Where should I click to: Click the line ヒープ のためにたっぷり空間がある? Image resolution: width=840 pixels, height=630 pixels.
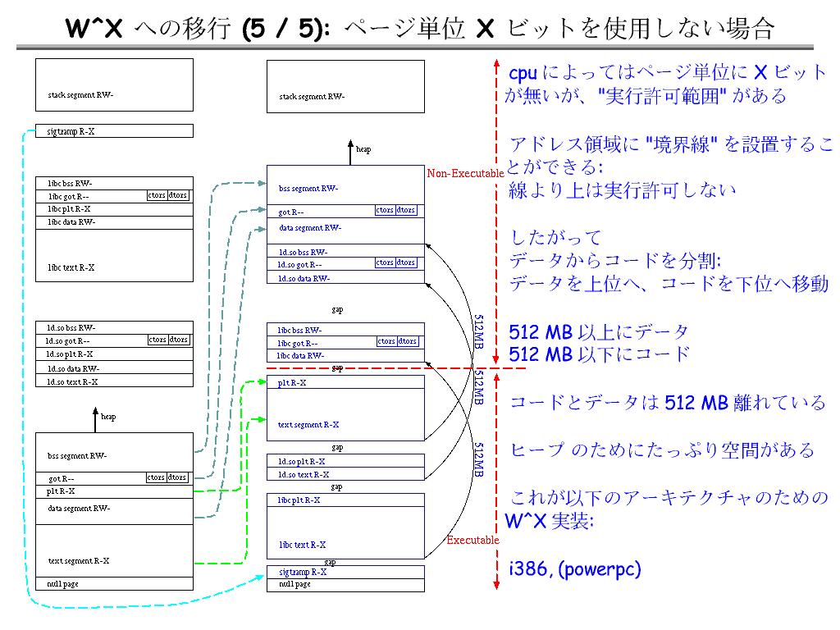tap(661, 450)
